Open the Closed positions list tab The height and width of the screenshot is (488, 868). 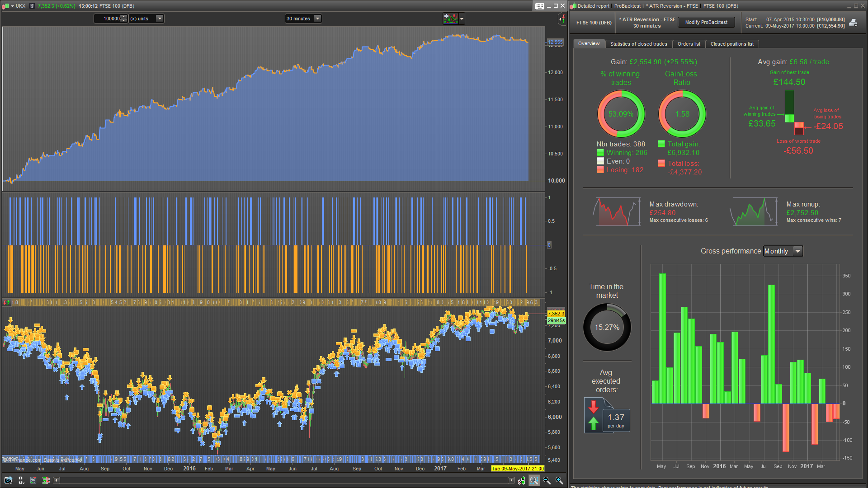(x=731, y=44)
